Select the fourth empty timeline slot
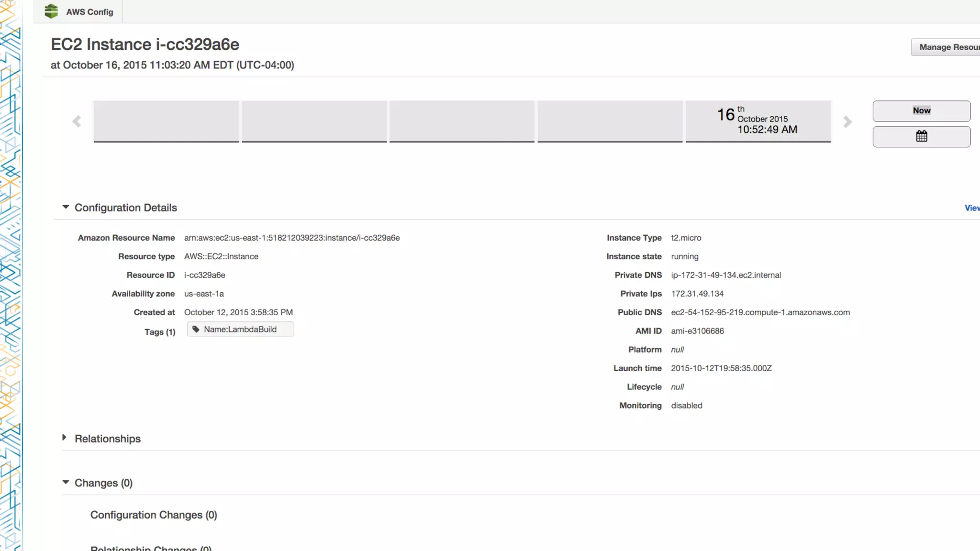 (610, 121)
